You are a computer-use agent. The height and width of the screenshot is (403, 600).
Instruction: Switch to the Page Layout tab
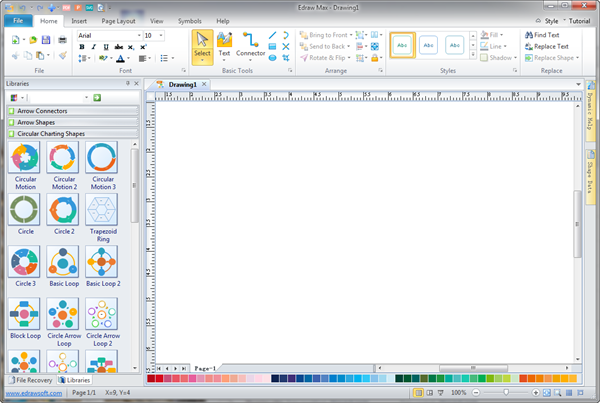click(x=118, y=20)
